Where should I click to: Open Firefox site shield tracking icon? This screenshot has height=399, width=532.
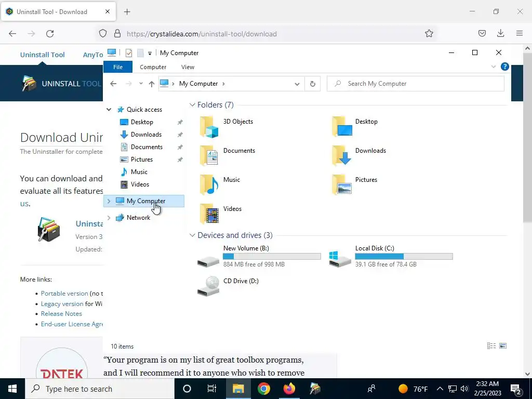pos(103,34)
